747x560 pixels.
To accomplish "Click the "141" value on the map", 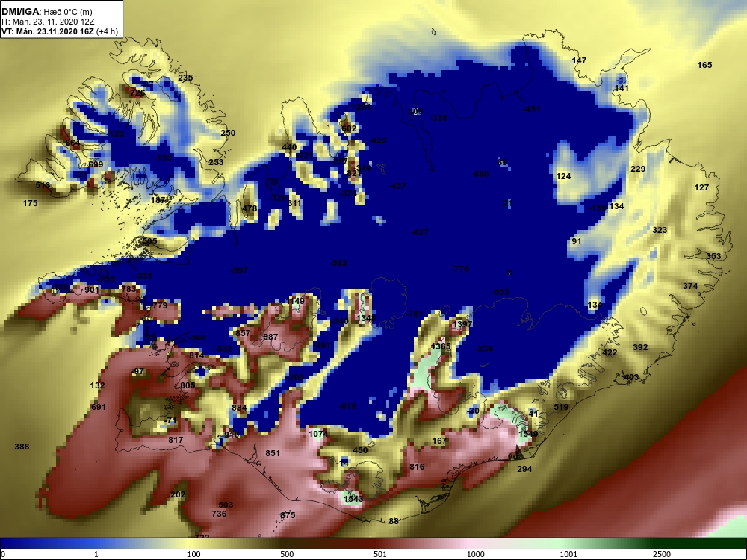I will (x=622, y=88).
